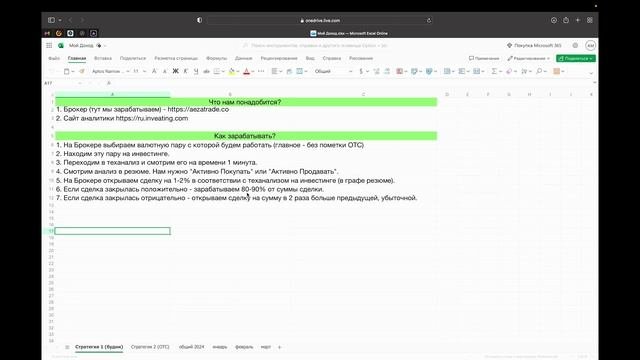This screenshot has height=360, width=640.
Task: Open the Примечания comments button
Action: [484, 58]
